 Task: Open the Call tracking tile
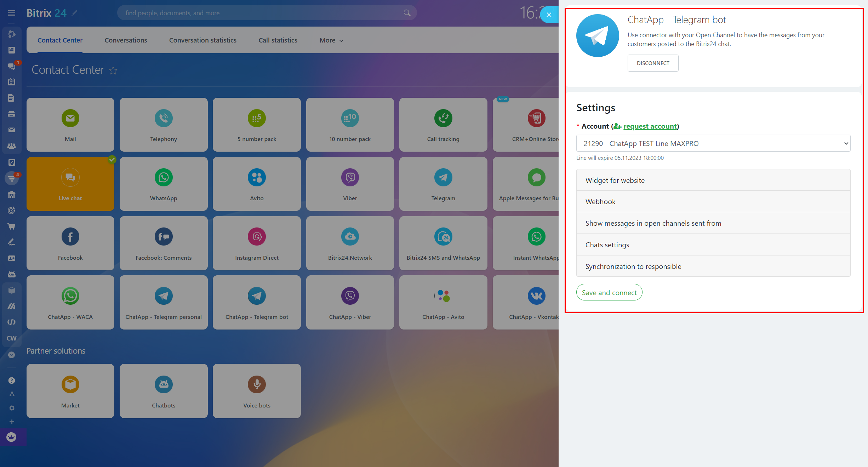click(x=443, y=125)
